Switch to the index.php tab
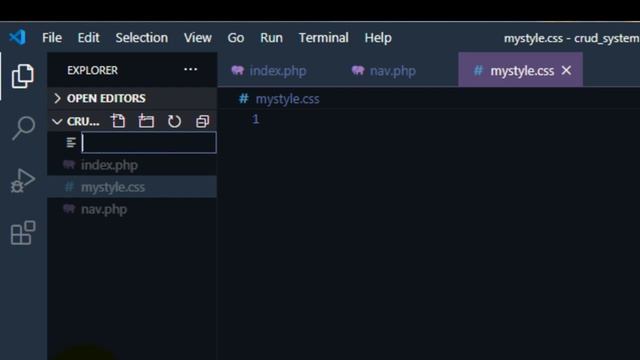Screen dimensions: 640x360 (x=278, y=70)
